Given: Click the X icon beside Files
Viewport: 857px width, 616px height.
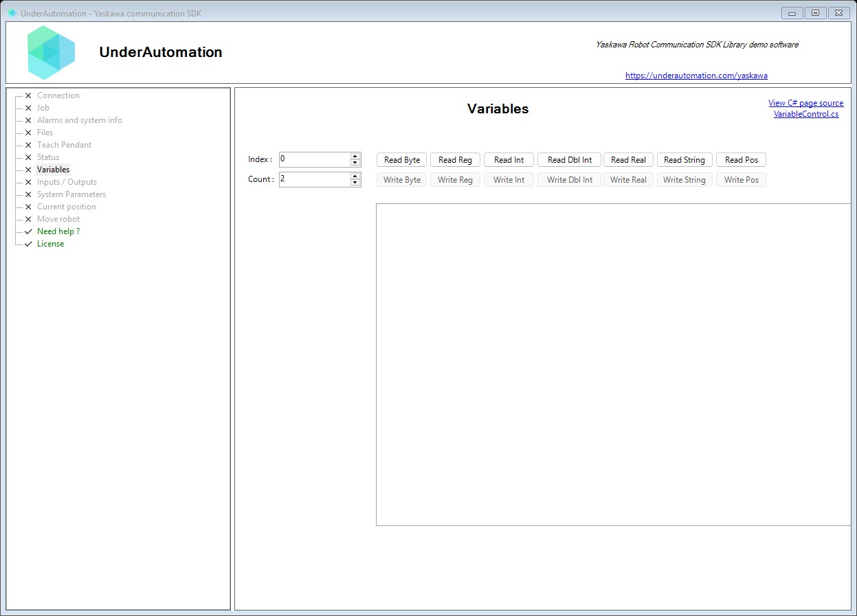Looking at the screenshot, I should [28, 133].
